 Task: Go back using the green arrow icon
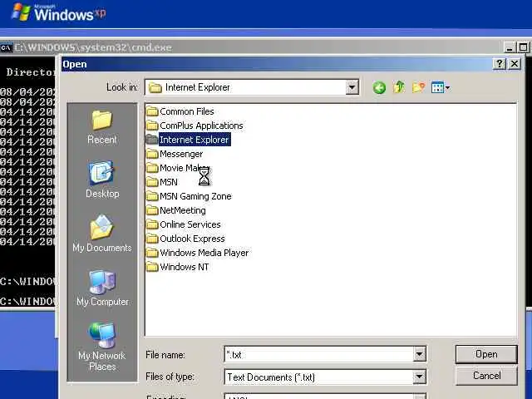pyautogui.click(x=379, y=88)
